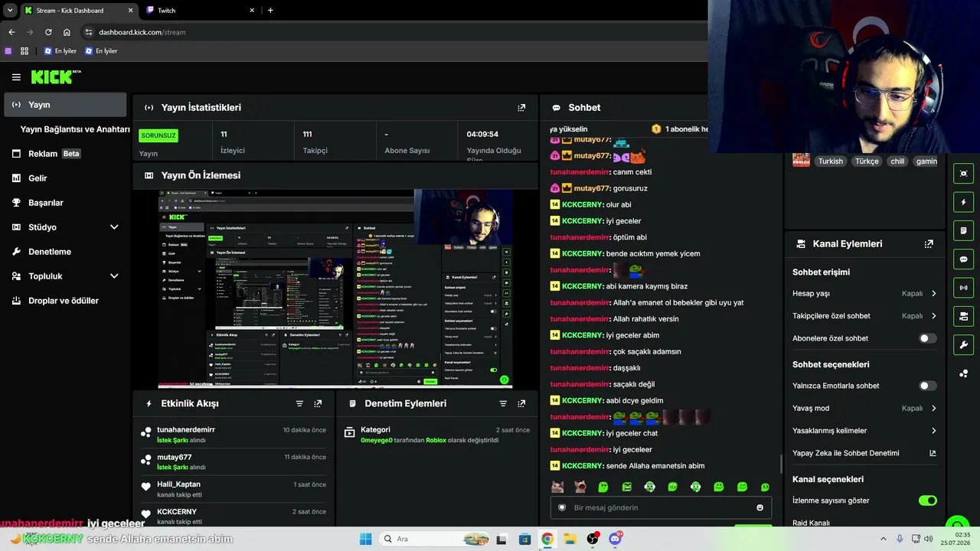
Task: Open Yapay Zeka ile Sohbet Denetimi link
Action: (864, 453)
